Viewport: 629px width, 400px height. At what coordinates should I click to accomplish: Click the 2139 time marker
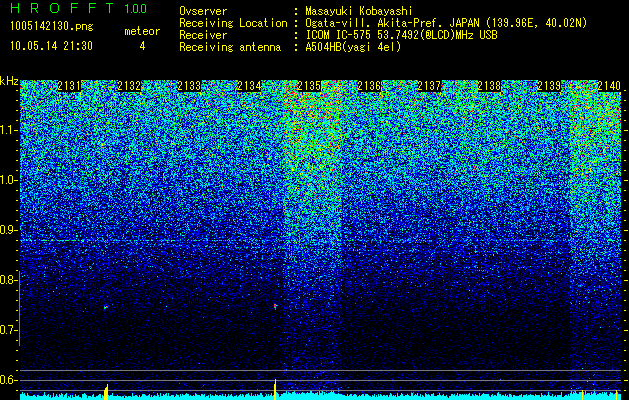tap(549, 86)
